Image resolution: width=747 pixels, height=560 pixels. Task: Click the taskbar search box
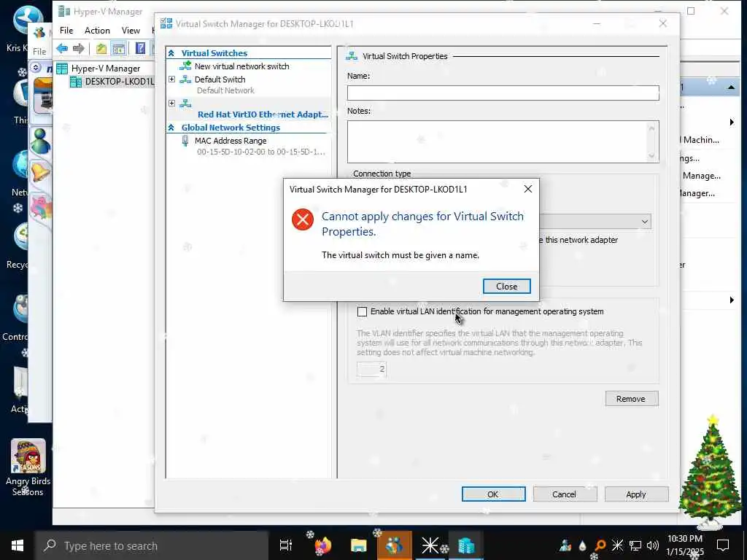click(152, 545)
